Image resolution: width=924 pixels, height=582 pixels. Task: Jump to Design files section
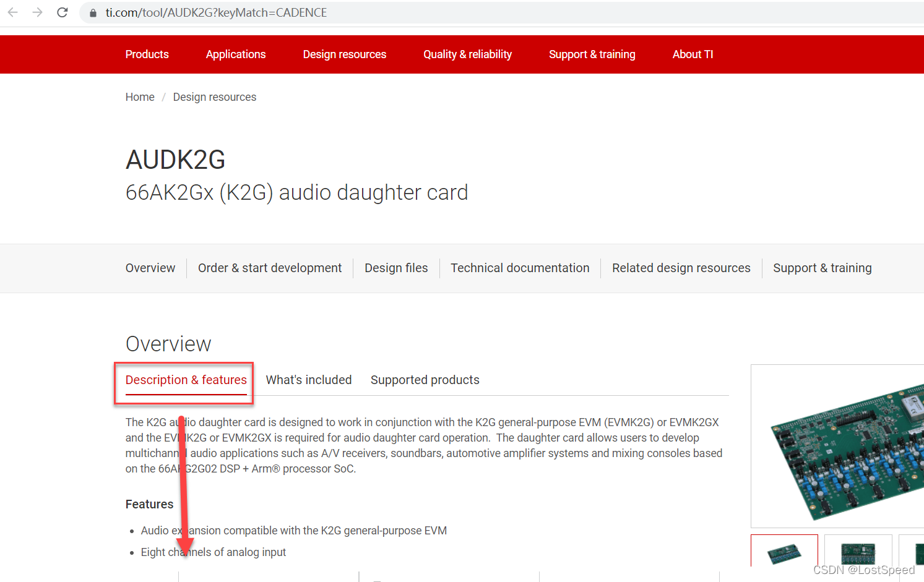(x=396, y=268)
